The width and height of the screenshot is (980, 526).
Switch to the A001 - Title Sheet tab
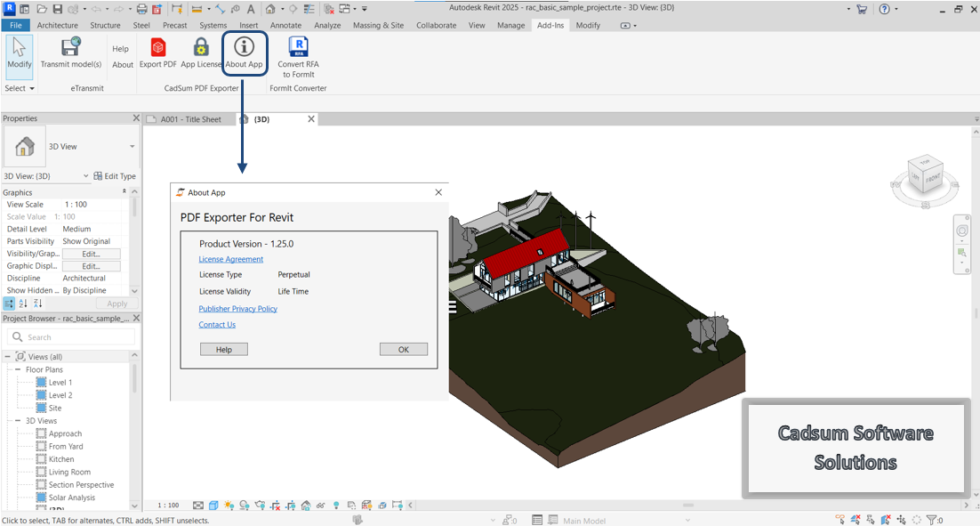tap(190, 119)
